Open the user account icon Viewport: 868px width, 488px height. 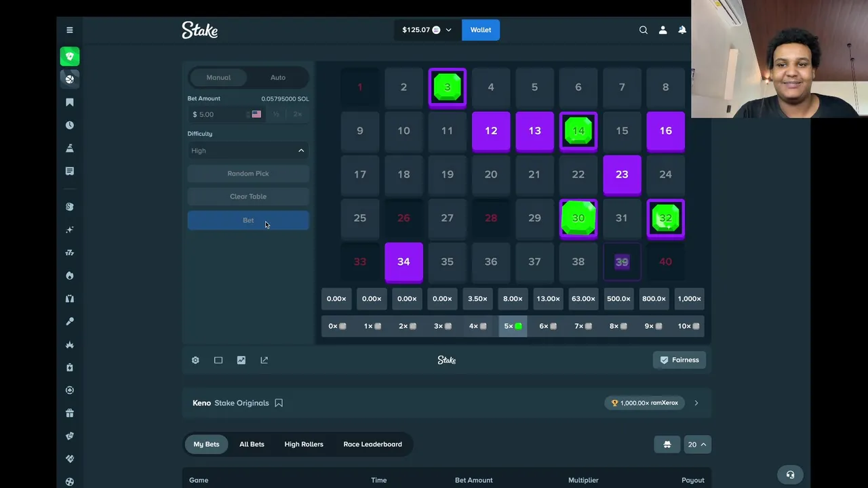tap(663, 30)
